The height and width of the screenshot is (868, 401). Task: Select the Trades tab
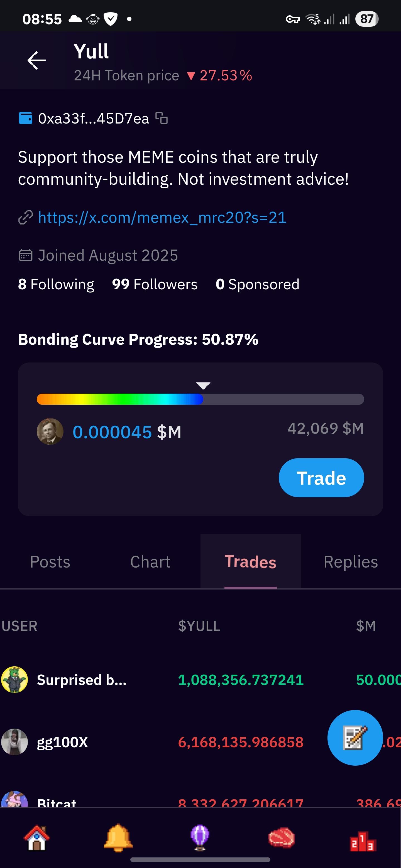250,562
